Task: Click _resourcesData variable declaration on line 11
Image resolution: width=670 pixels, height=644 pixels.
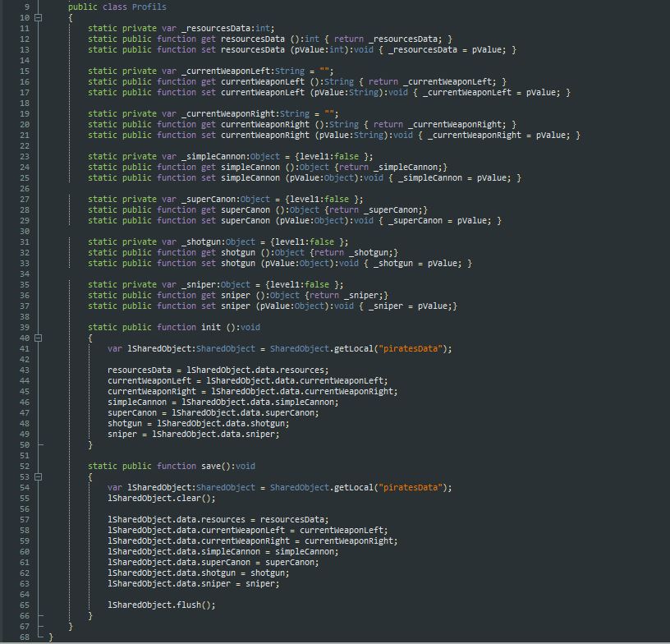Action: tap(216, 28)
